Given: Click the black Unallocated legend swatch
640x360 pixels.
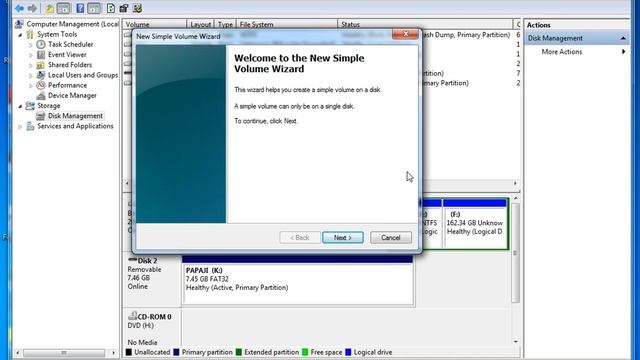Looking at the screenshot, I should [129, 352].
